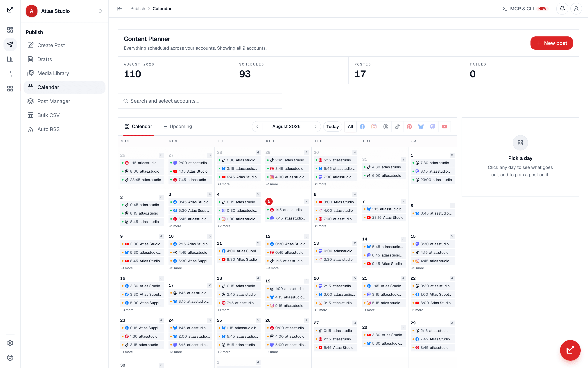Open the analytics bar-chart icon in left rail

(x=10, y=59)
